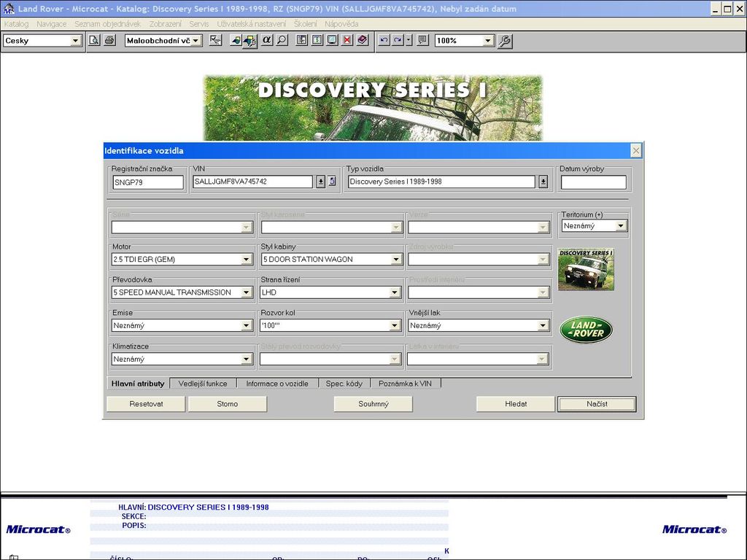747x560 pixels.
Task: Click the wrench settings icon
Action: point(505,41)
